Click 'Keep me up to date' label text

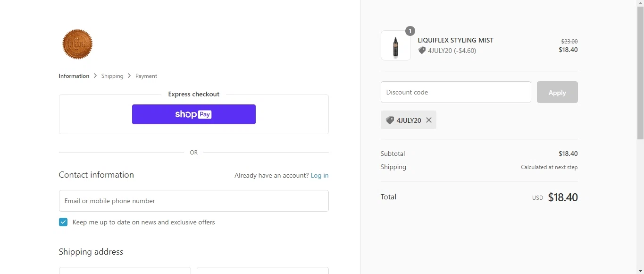(x=144, y=222)
